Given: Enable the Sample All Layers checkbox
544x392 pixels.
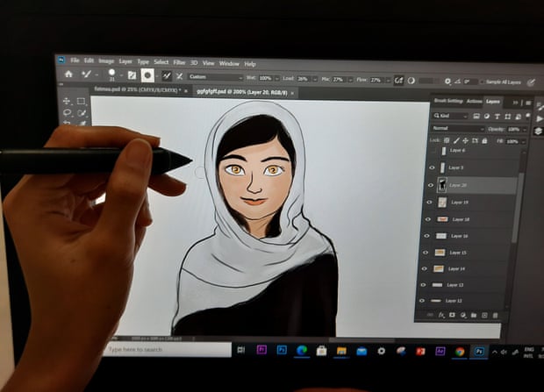Looking at the screenshot, I should click(x=482, y=82).
